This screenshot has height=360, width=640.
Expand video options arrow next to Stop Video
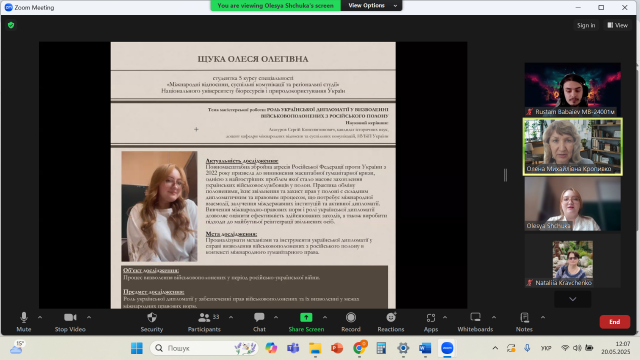(89, 317)
